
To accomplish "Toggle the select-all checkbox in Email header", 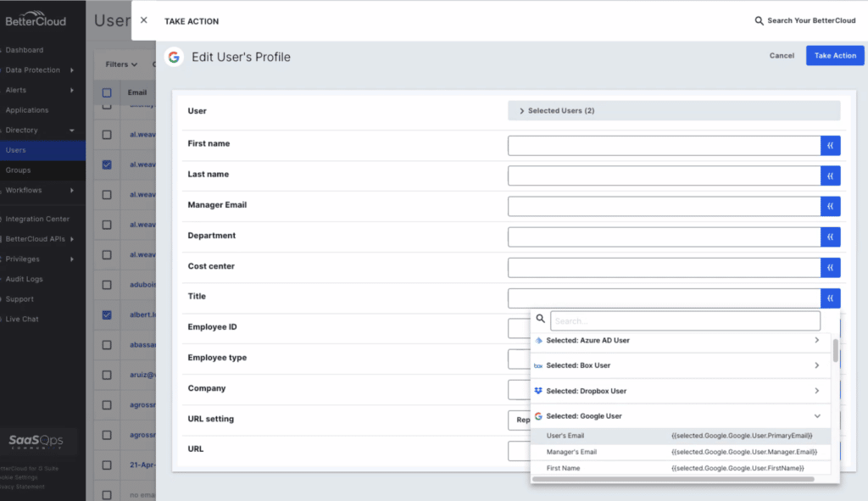I will [107, 92].
